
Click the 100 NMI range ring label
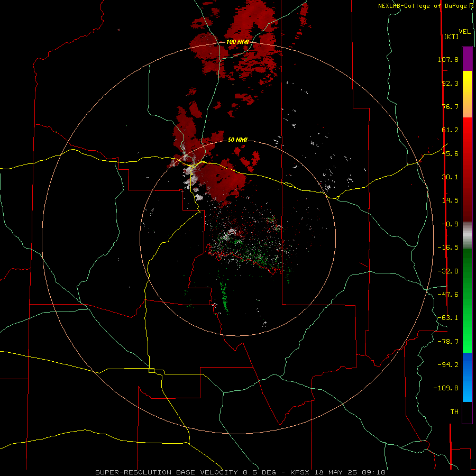(x=237, y=42)
